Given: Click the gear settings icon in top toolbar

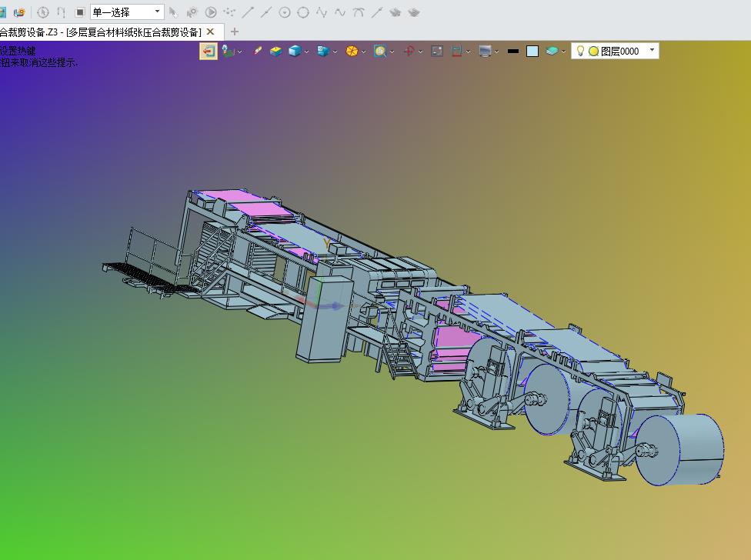Looking at the screenshot, I should click(x=192, y=12).
